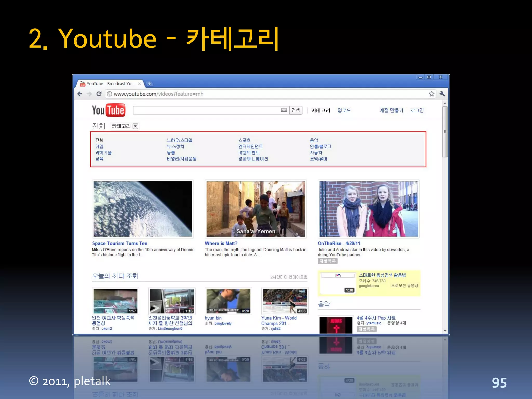Screen dimensions: 532x399
Task: Open the 4:03 Yuna Kim thumbnail
Action: coord(285,301)
